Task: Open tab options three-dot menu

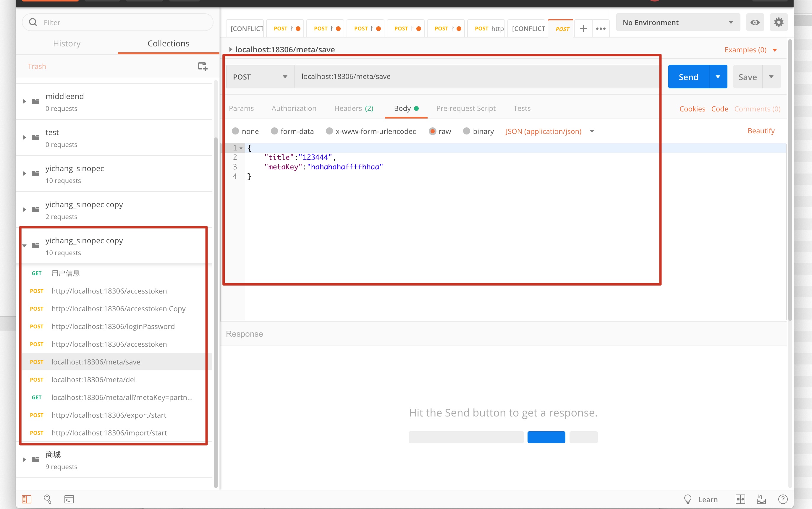Action: click(601, 29)
